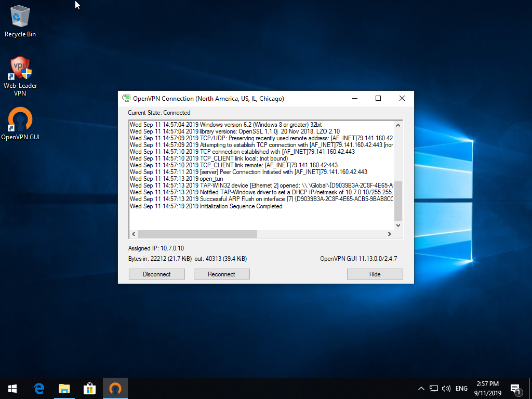
Task: Open the taskbar clock and calendar
Action: [x=487, y=389]
